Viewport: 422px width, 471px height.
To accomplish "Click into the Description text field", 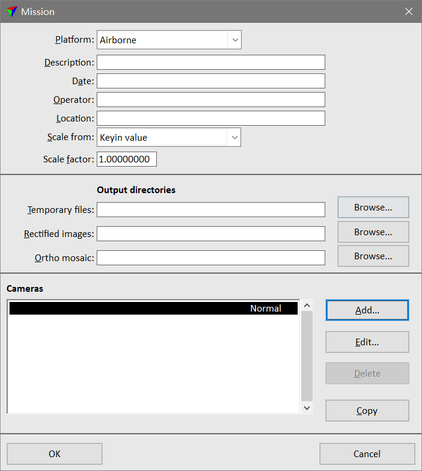I will coord(211,62).
